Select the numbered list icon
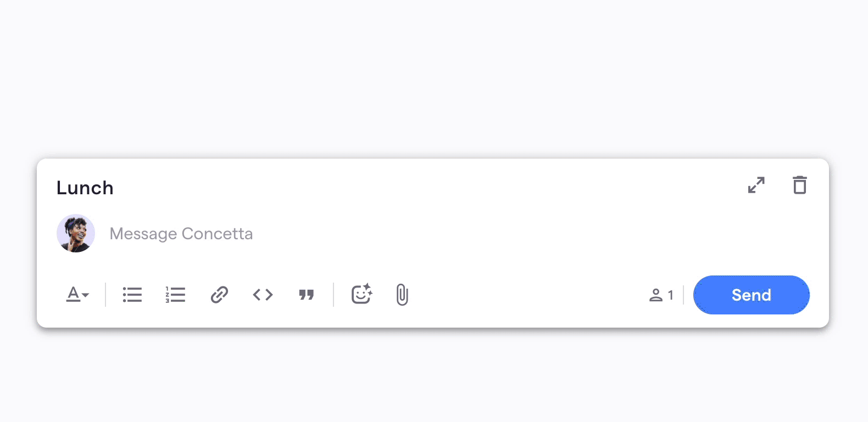The image size is (868, 422). [x=175, y=295]
